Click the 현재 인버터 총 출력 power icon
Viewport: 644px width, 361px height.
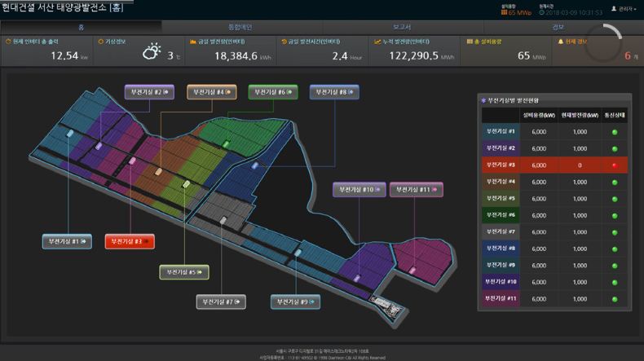[x=8, y=42]
